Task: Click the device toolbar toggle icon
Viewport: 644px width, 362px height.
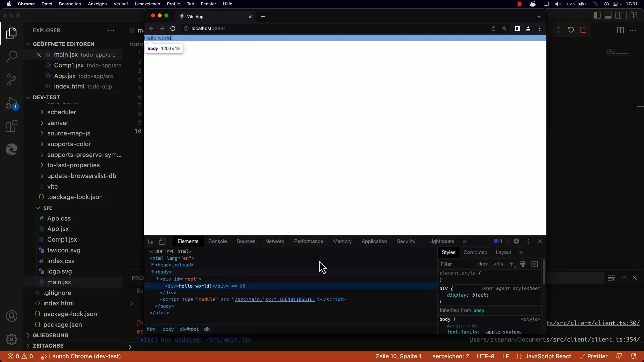Action: pos(161,241)
